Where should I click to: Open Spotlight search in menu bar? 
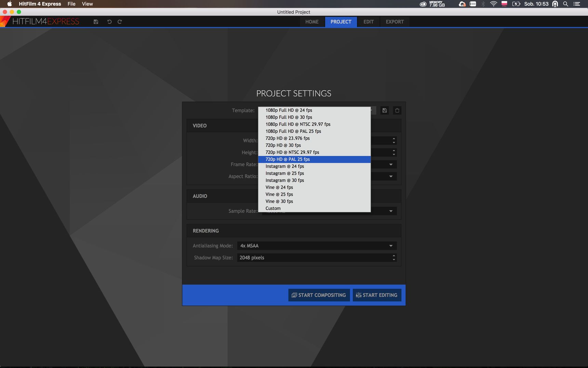click(x=565, y=4)
